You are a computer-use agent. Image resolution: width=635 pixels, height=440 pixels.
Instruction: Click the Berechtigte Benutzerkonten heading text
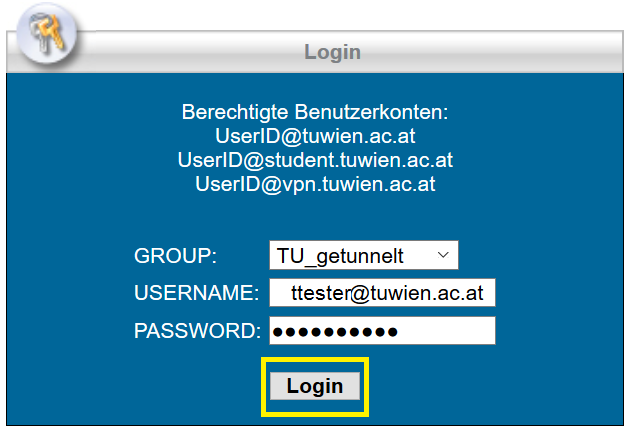(315, 112)
